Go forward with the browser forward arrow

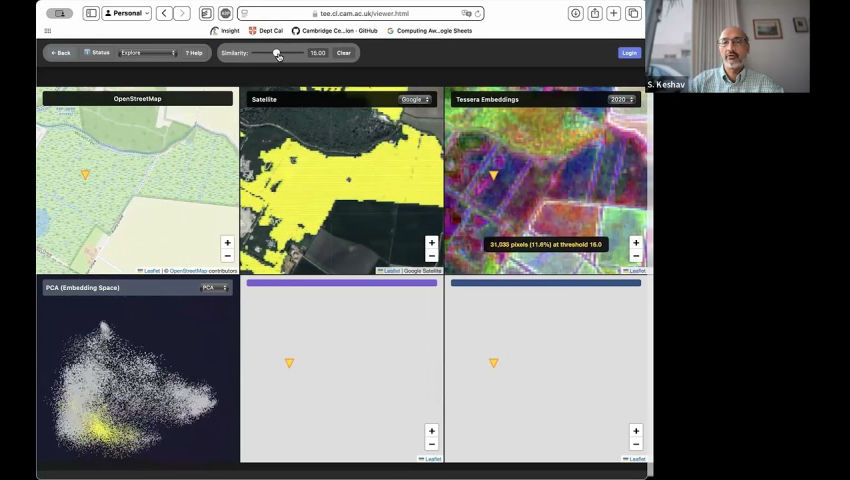click(182, 14)
